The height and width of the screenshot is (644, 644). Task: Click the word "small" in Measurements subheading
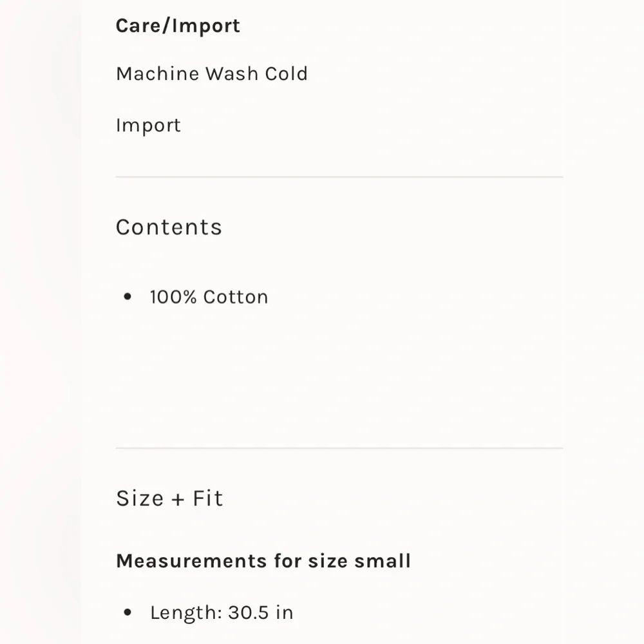pos(383,561)
